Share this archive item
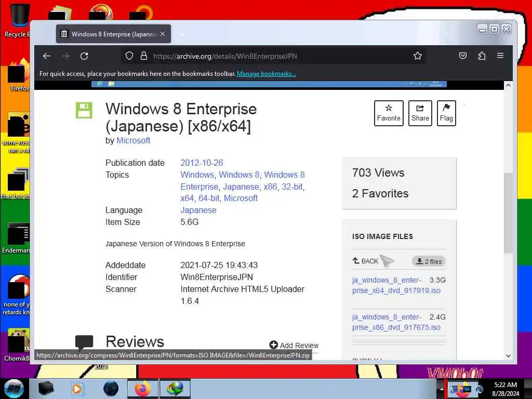This screenshot has width=532, height=399. point(420,113)
